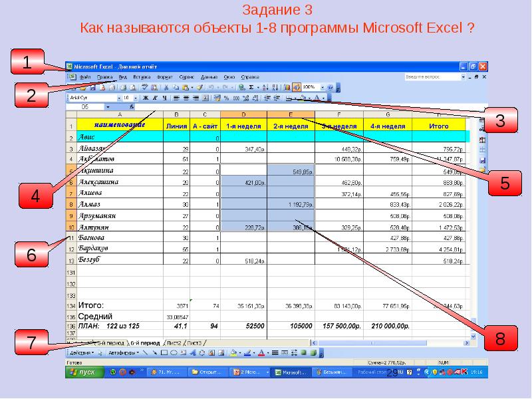Open the Действия drawing actions button

coord(82,352)
